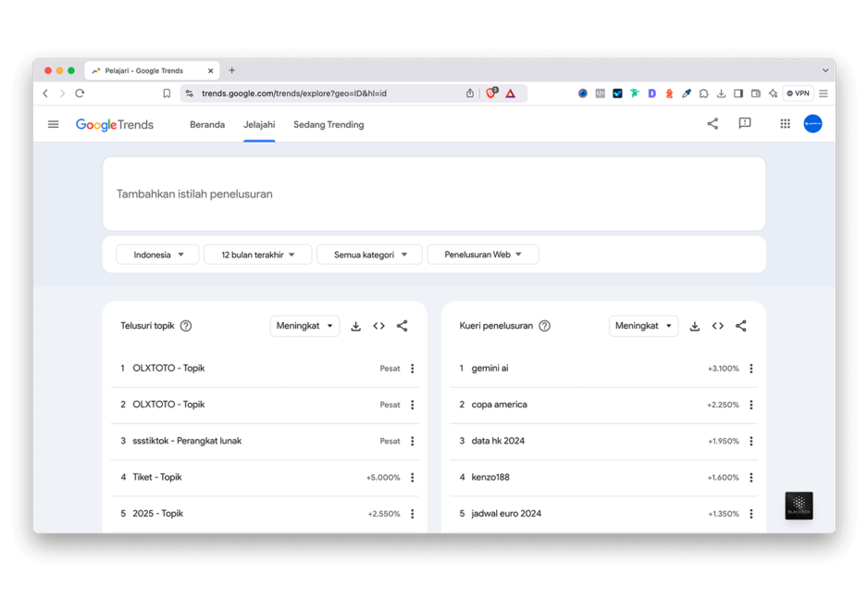Open the help tooltip next to Kueri penelusuran
This screenshot has width=868, height=613.
click(x=544, y=325)
